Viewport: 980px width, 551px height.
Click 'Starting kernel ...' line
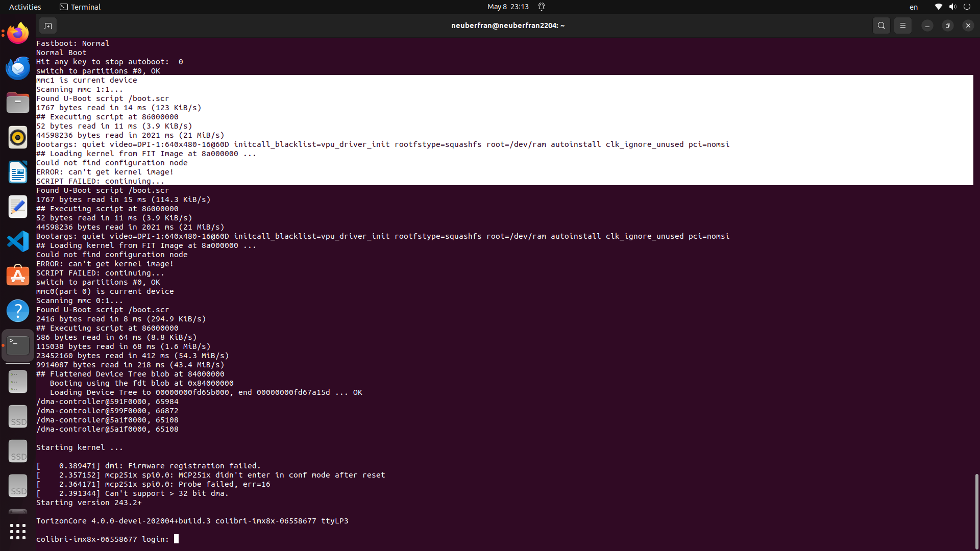(80, 447)
